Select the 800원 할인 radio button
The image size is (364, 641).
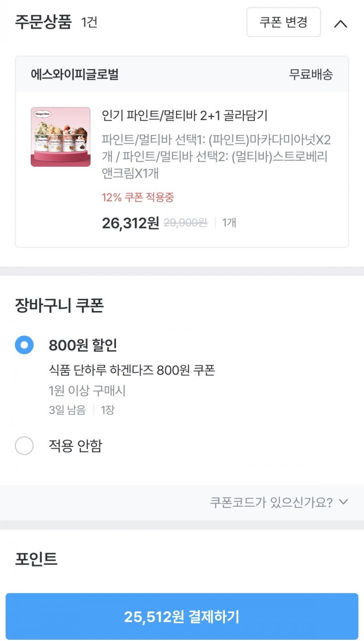click(x=24, y=345)
